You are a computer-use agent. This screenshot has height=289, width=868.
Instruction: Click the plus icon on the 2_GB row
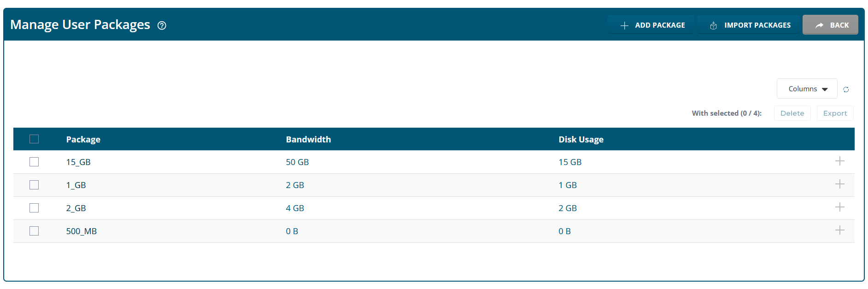(x=840, y=207)
